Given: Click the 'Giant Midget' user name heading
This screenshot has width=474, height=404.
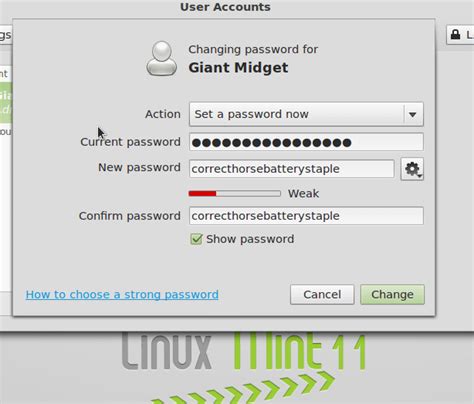Looking at the screenshot, I should click(x=238, y=68).
